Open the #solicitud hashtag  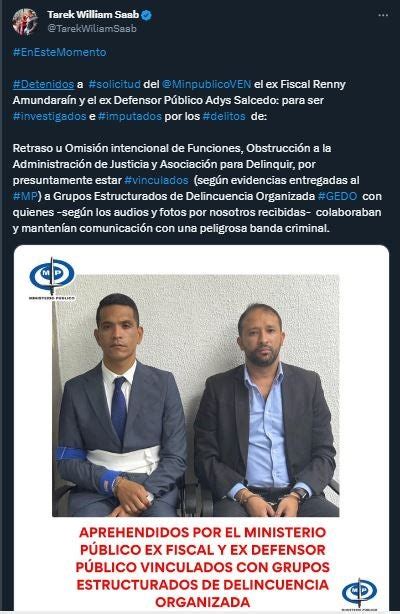[114, 84]
